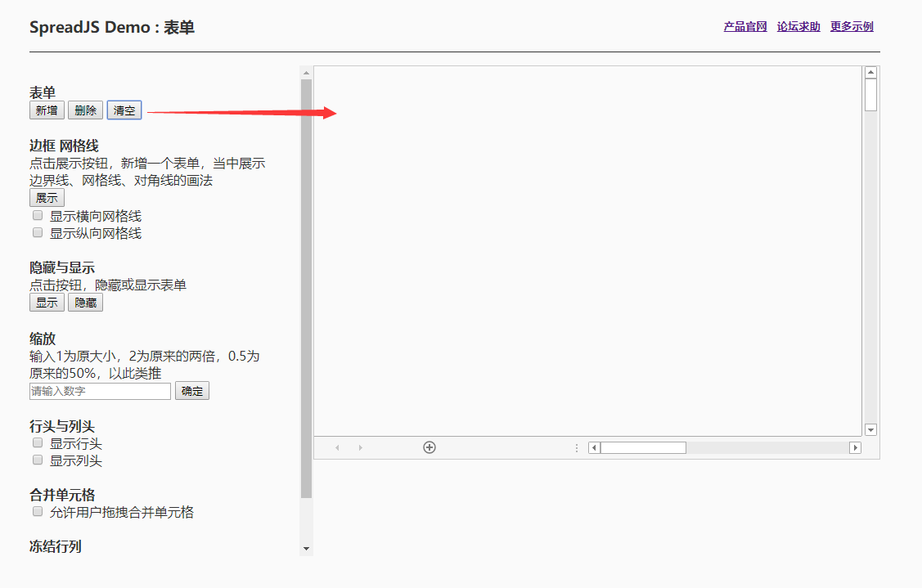Enable 显示纵向网格线 checkbox
Image resolution: width=922 pixels, height=588 pixels.
(38, 233)
